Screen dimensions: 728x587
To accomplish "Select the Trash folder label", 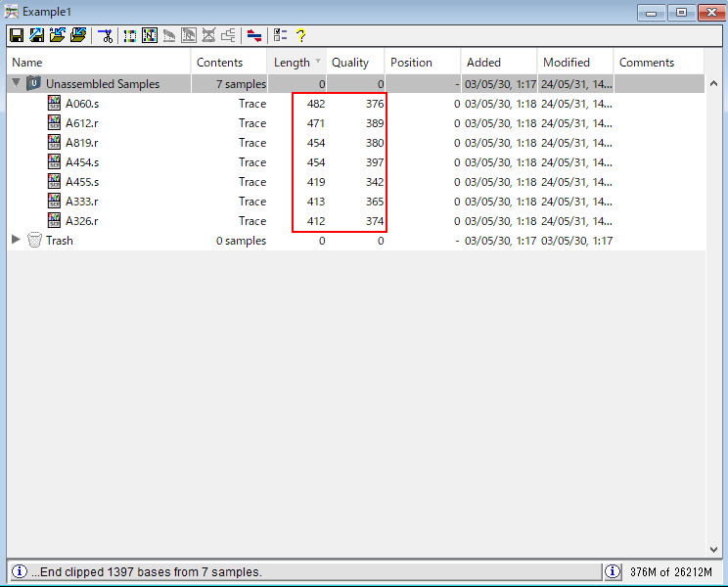I will (60, 241).
